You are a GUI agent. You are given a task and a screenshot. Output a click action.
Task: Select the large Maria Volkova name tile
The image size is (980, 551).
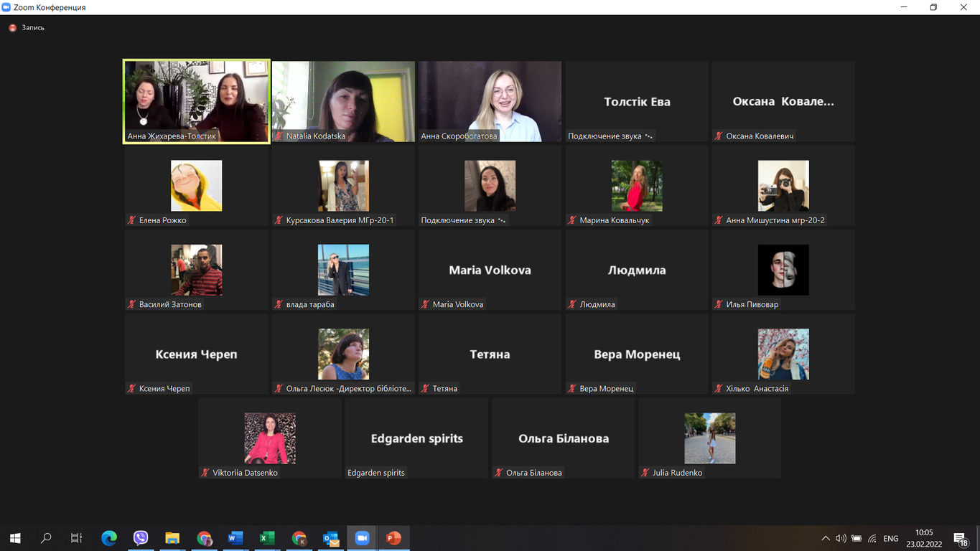(x=490, y=270)
